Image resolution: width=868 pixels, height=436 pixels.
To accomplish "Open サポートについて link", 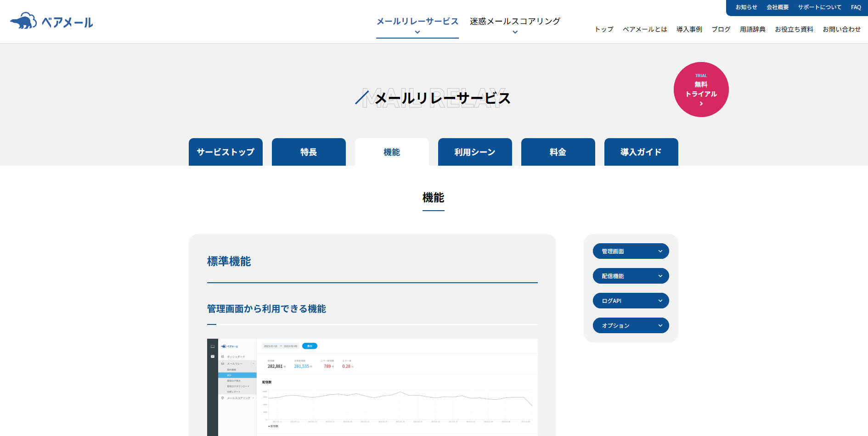I will click(x=820, y=7).
